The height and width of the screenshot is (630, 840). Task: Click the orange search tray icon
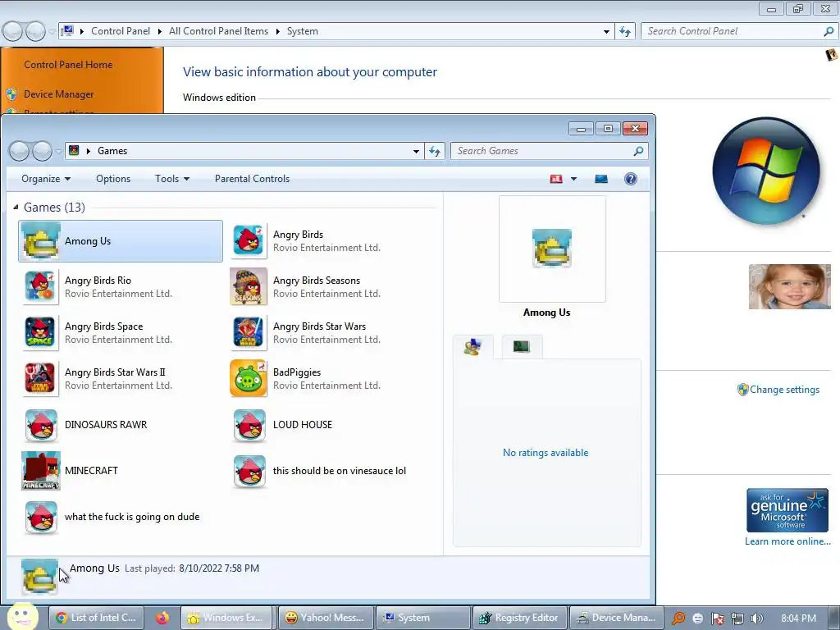click(678, 619)
